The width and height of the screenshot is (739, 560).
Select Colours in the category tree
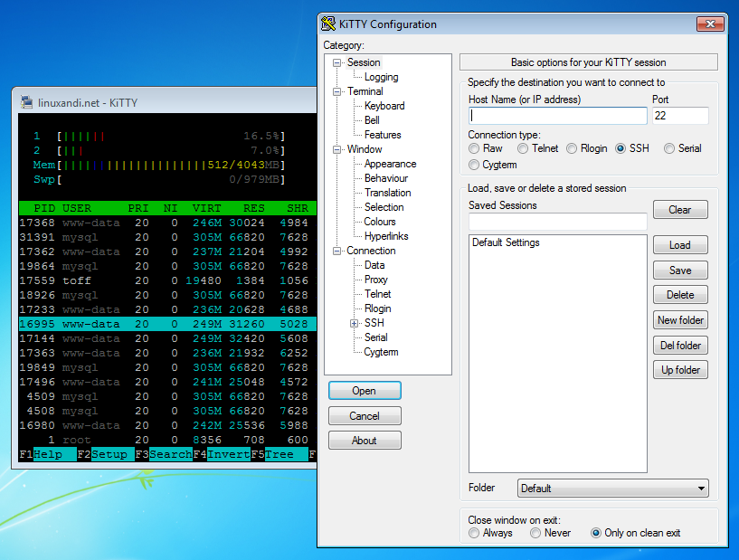(379, 222)
